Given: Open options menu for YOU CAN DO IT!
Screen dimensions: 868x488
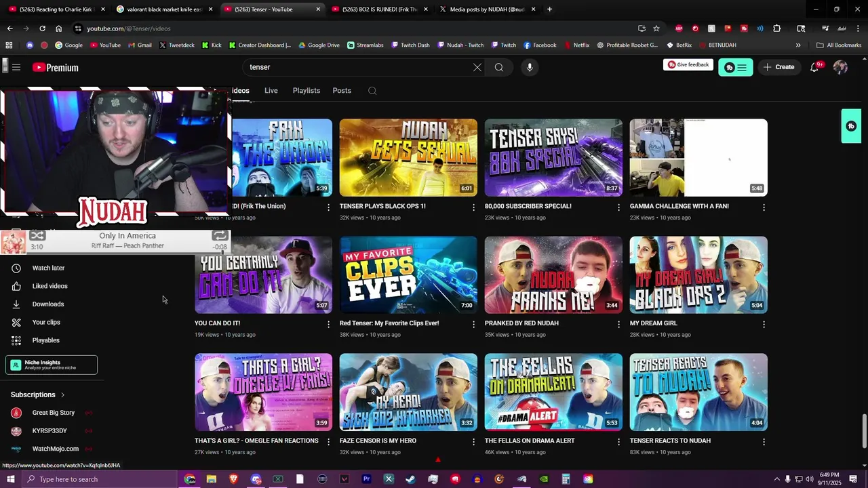Looking at the screenshot, I should pyautogui.click(x=328, y=324).
